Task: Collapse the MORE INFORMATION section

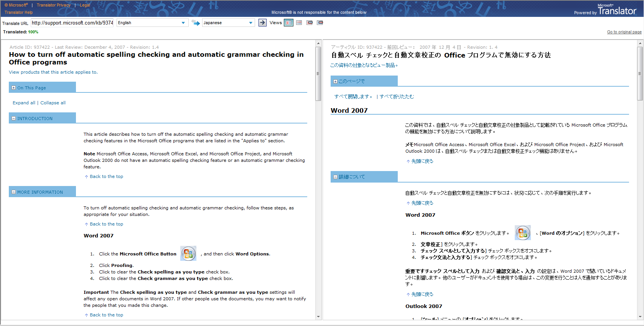Action: [14, 192]
